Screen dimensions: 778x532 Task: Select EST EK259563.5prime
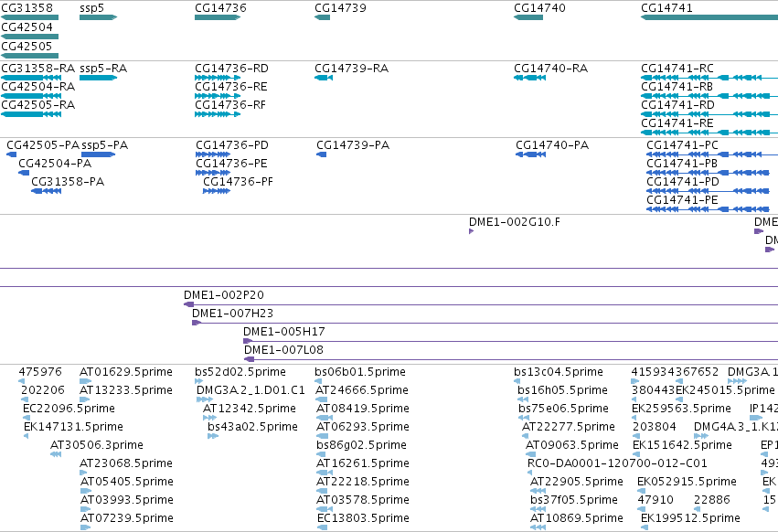pos(635,418)
